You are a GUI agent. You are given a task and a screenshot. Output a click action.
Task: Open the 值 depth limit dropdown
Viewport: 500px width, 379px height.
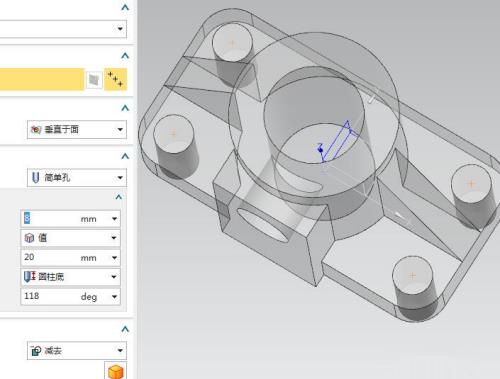point(70,238)
